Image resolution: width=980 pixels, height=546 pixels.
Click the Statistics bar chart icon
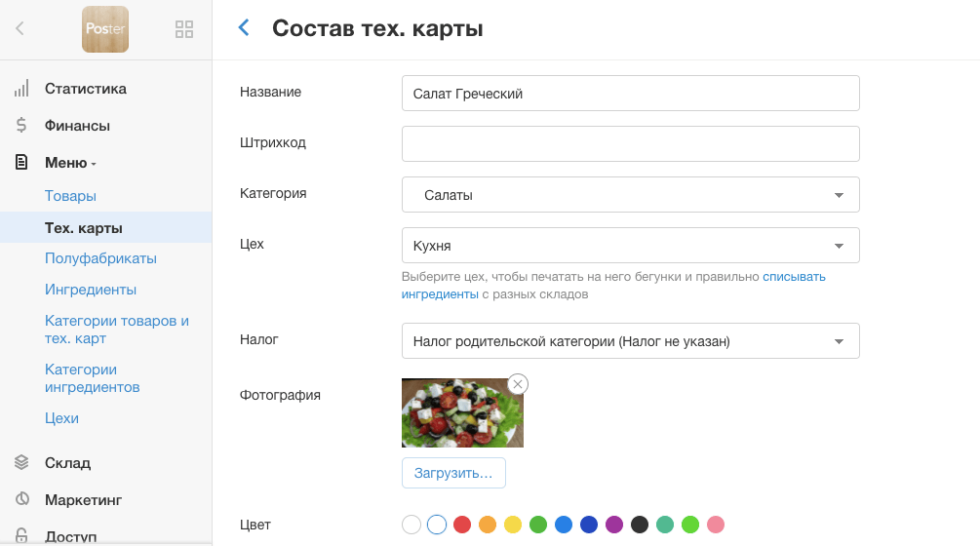click(21, 89)
